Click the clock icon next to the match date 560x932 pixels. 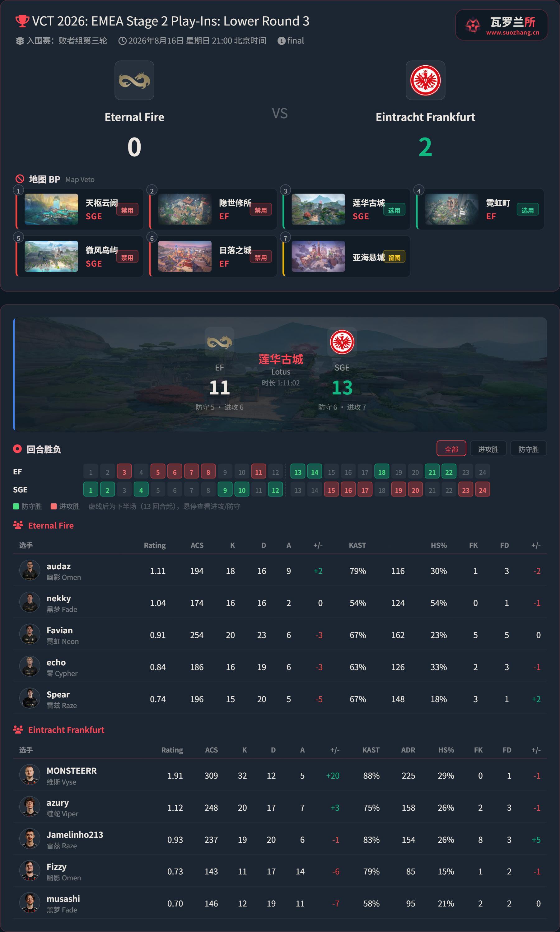(x=122, y=41)
